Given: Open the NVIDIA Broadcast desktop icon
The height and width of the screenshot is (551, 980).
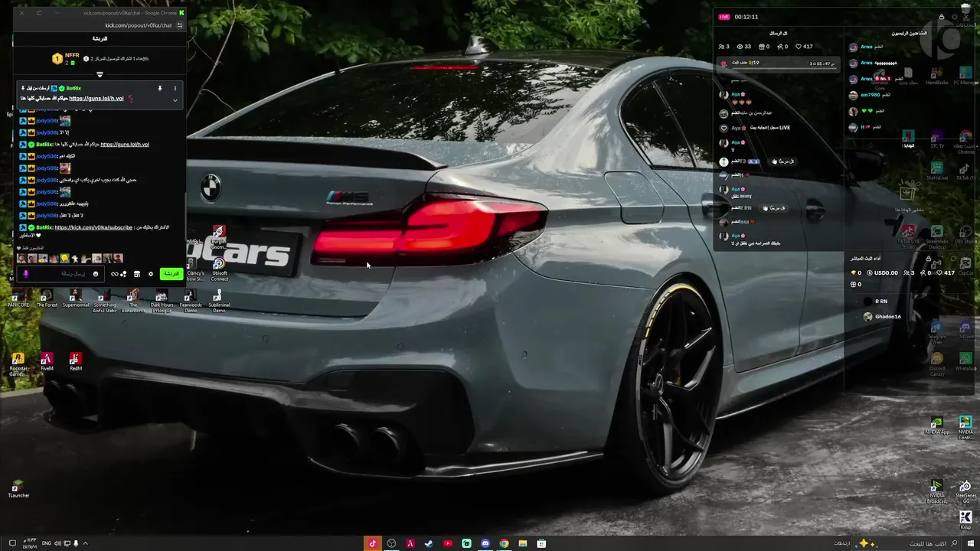Looking at the screenshot, I should coord(936,491).
